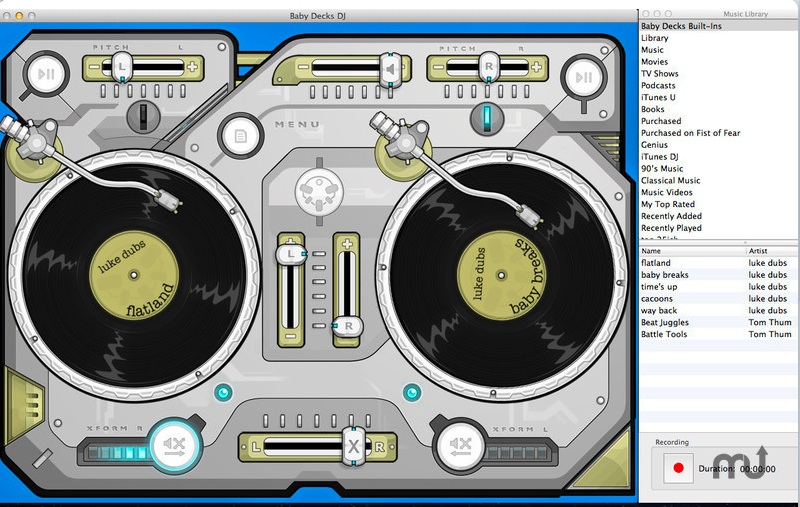The image size is (800, 507).
Task: Select Baby Decks Built-Ins in Music Library
Action: click(x=718, y=26)
